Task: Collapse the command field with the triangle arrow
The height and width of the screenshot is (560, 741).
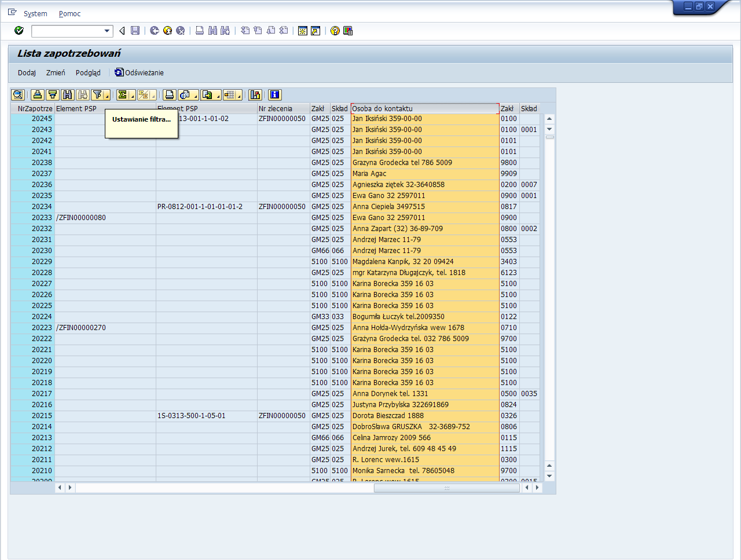Action: click(122, 31)
